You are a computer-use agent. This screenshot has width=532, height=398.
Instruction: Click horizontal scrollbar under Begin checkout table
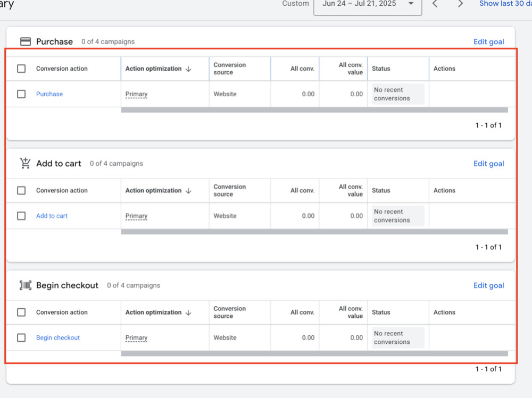(x=314, y=353)
